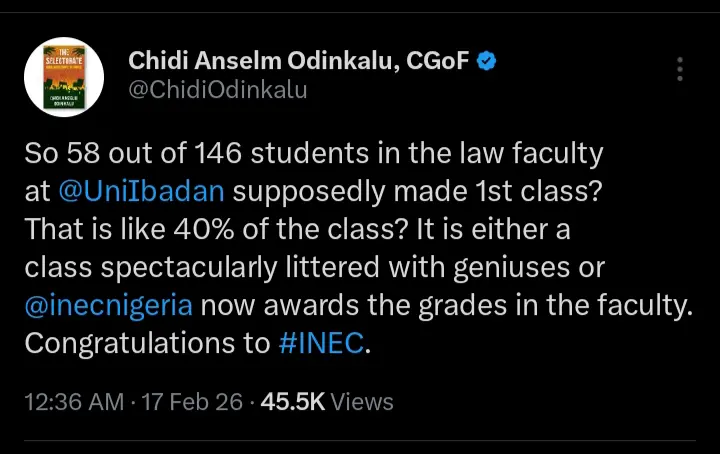Viewport: 720px width, 454px height.
Task: Click the blue verified badge icon
Action: (x=486, y=61)
